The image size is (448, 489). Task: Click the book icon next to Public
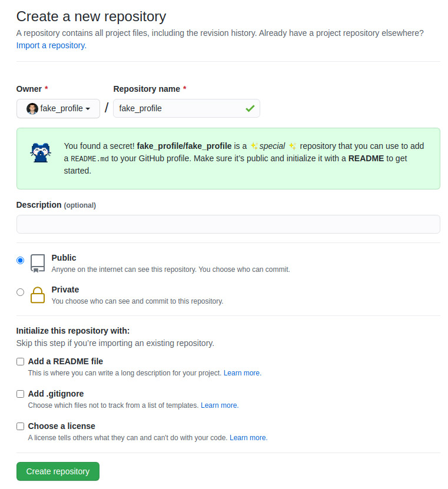click(x=36, y=264)
